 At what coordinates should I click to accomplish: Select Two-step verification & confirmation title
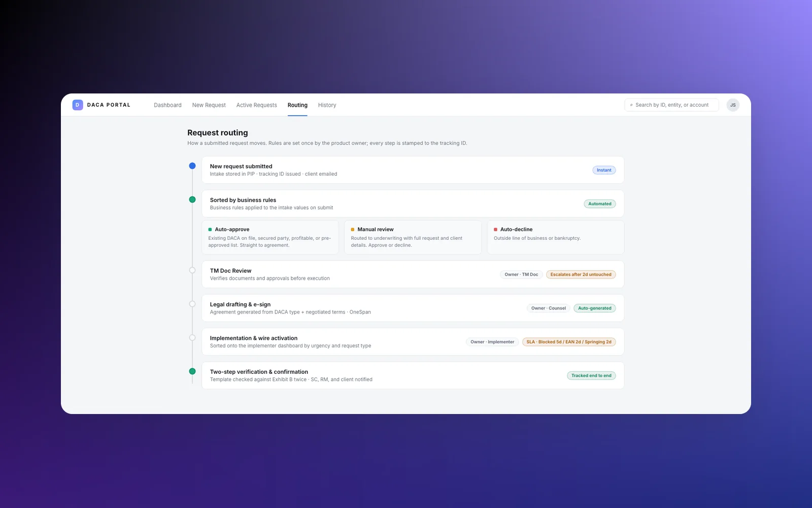259,372
